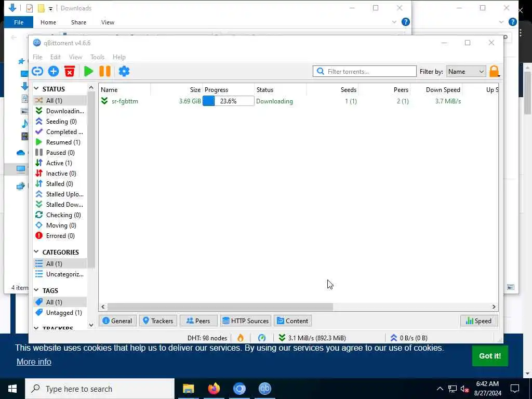Click the orange lock UI icon
Viewport: 532px width, 399px height.
click(495, 71)
